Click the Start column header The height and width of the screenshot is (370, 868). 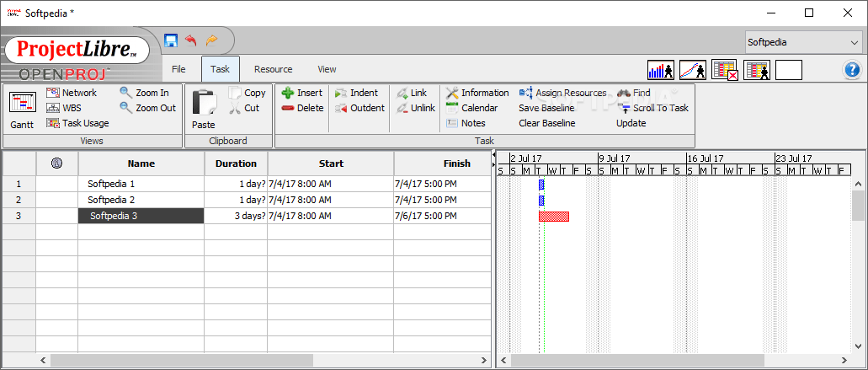pyautogui.click(x=331, y=164)
